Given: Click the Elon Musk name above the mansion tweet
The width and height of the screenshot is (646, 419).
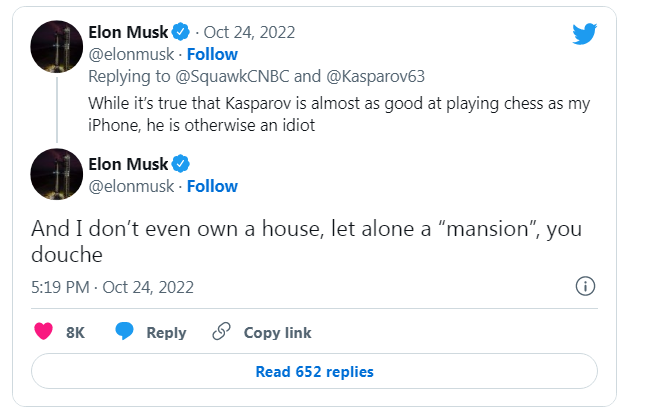Looking at the screenshot, I should click(x=130, y=164).
